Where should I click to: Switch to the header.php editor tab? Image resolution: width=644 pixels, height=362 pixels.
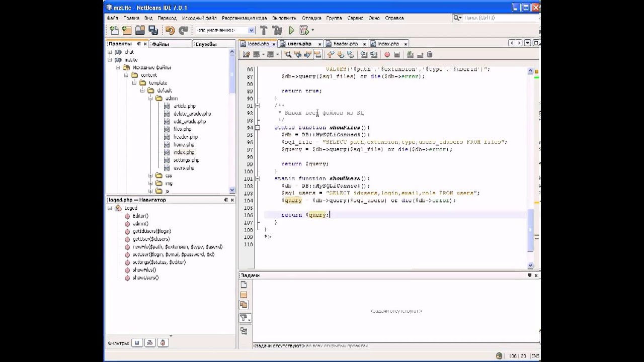(345, 44)
